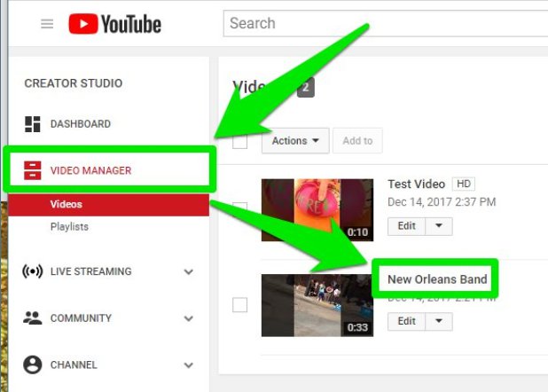Edit the Test Video
This screenshot has width=548, height=392.
406,226
